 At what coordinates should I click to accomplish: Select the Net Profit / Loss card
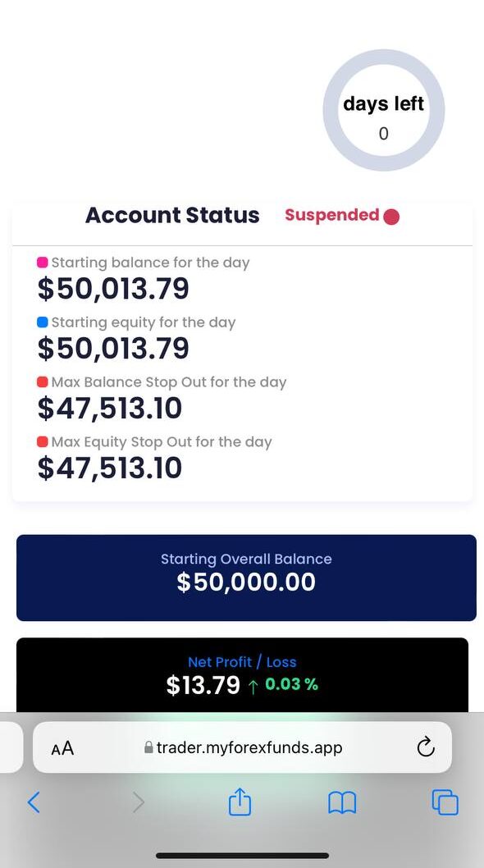tap(243, 675)
